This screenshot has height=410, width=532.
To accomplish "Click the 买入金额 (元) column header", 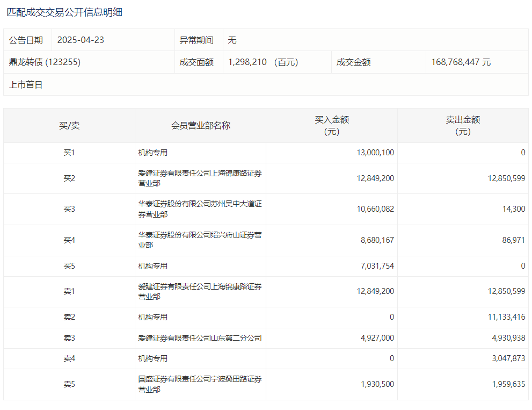I will point(331,126).
